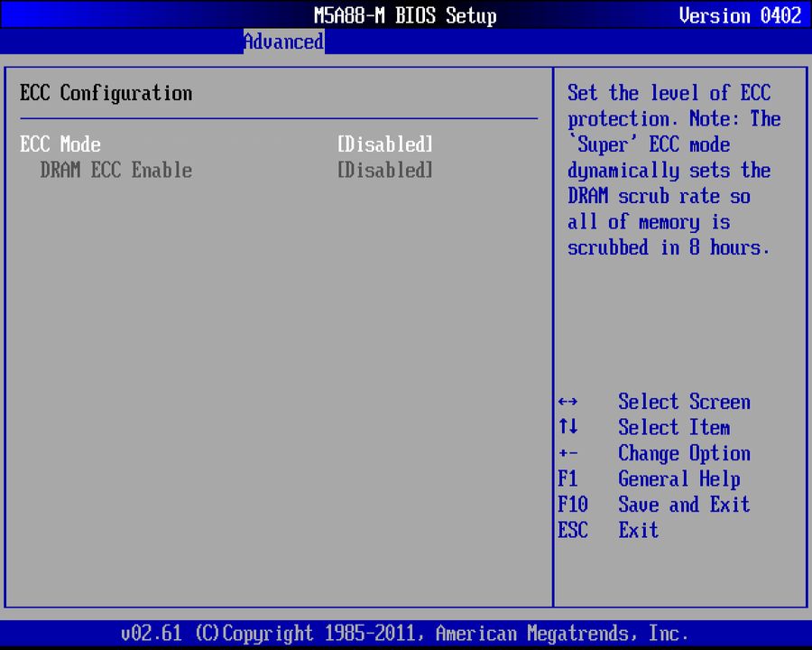
Task: Click the plus-minus Change Option key hint
Action: [568, 453]
